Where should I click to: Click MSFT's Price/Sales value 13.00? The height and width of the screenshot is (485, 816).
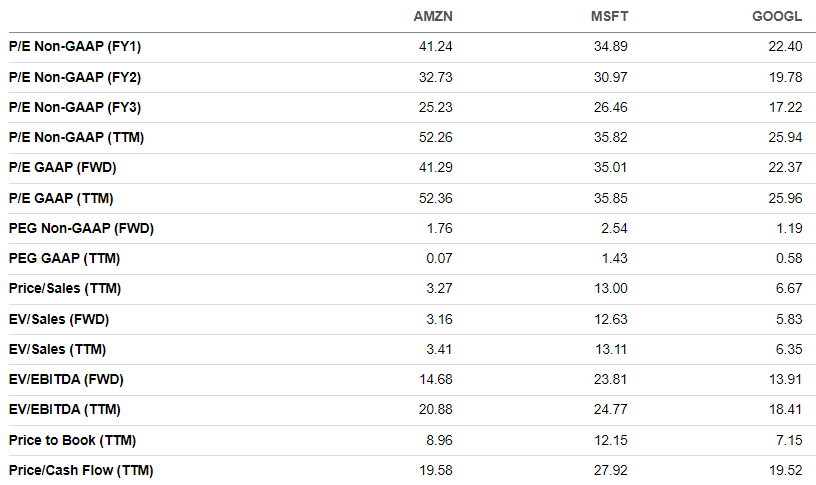612,289
